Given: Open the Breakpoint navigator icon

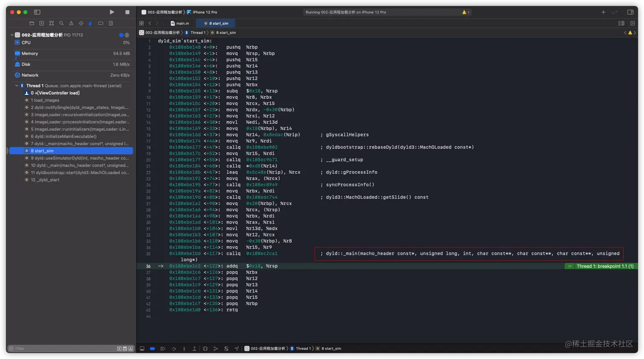Looking at the screenshot, I should 101,23.
